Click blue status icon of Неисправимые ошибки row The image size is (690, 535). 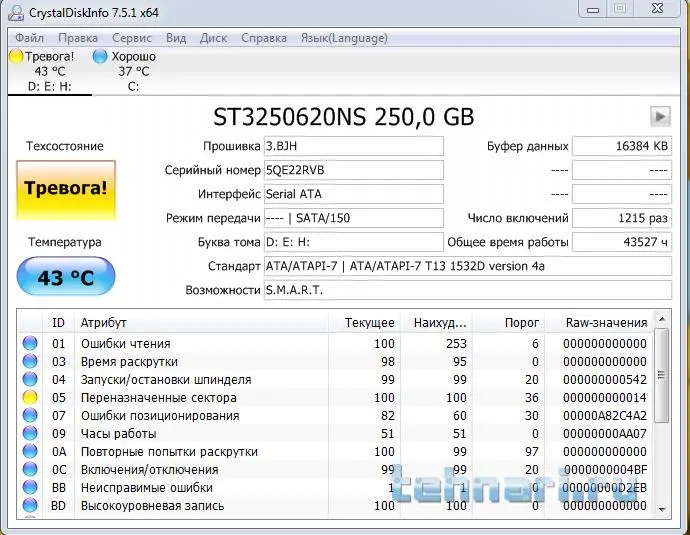click(x=30, y=487)
